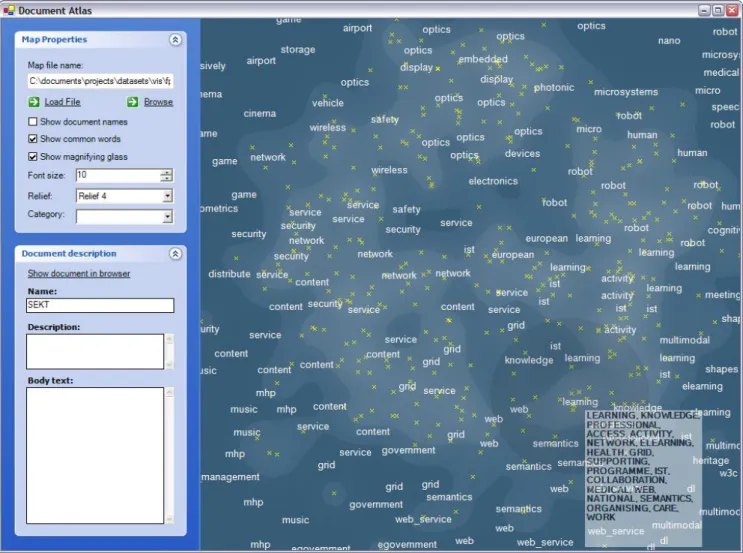743x553 pixels.
Task: Click the green Browse arrow icon
Action: 133,102
